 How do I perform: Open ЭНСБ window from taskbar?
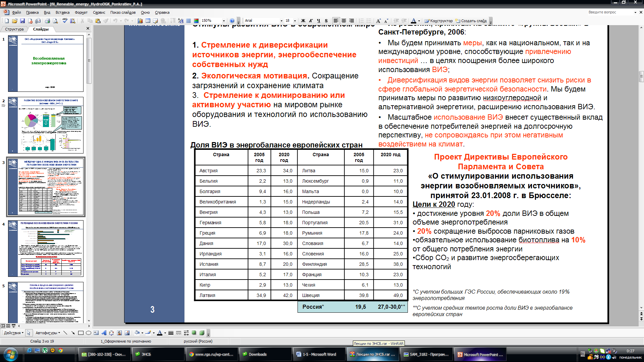click(x=158, y=354)
